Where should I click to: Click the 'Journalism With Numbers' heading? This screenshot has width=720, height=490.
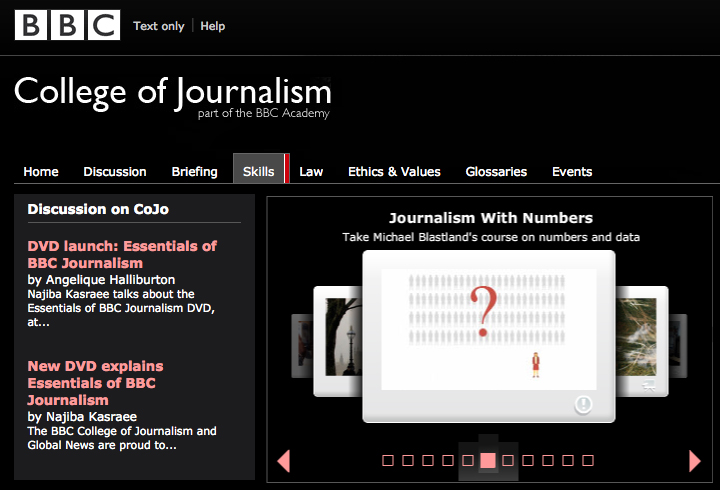(491, 218)
